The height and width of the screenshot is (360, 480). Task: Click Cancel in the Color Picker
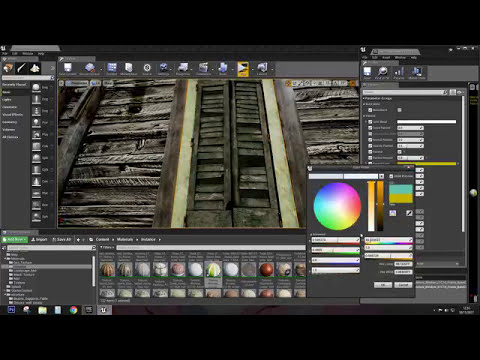click(x=403, y=285)
